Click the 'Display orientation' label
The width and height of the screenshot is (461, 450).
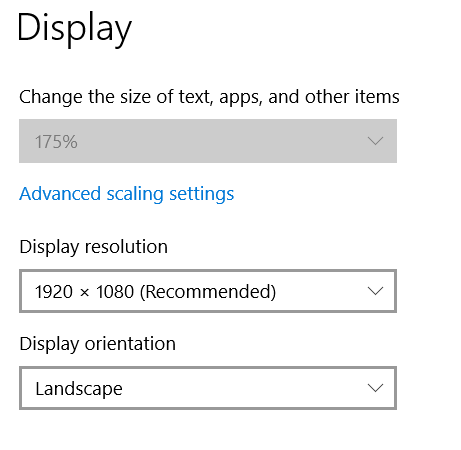click(x=98, y=344)
